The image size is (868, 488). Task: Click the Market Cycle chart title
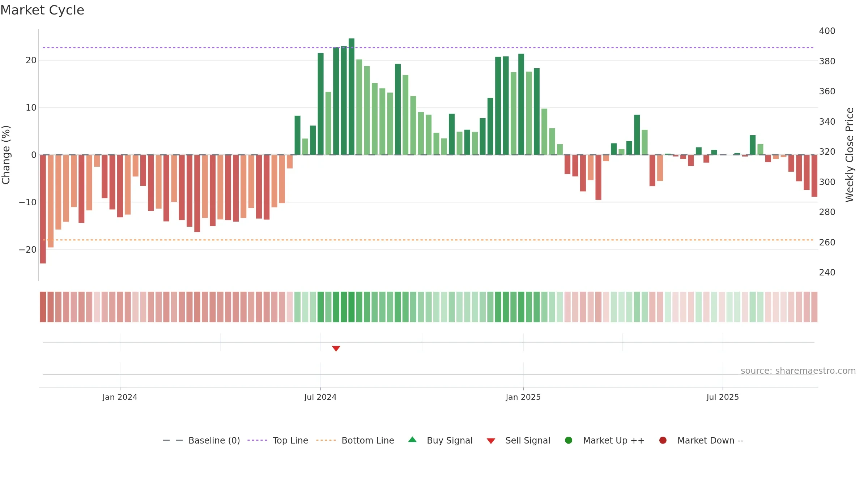(42, 10)
